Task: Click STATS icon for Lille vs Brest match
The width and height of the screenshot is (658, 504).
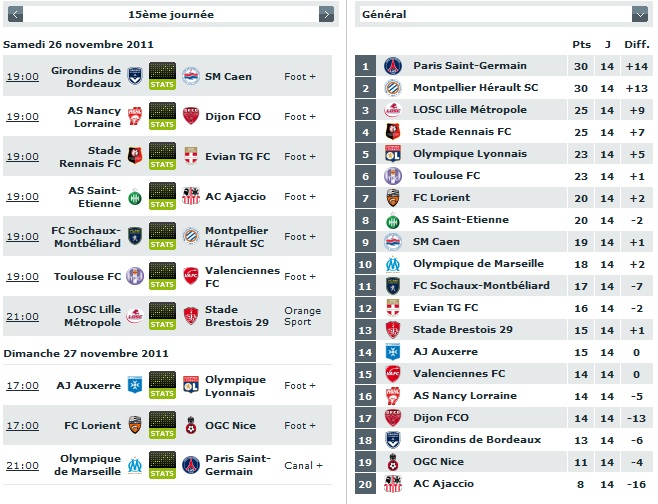Action: (x=162, y=316)
